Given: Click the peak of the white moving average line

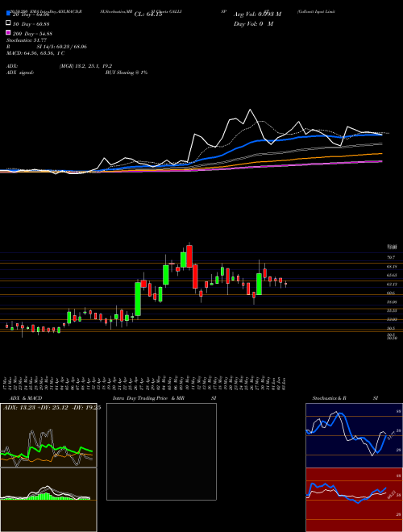Looking at the screenshot, I should 251,110.
